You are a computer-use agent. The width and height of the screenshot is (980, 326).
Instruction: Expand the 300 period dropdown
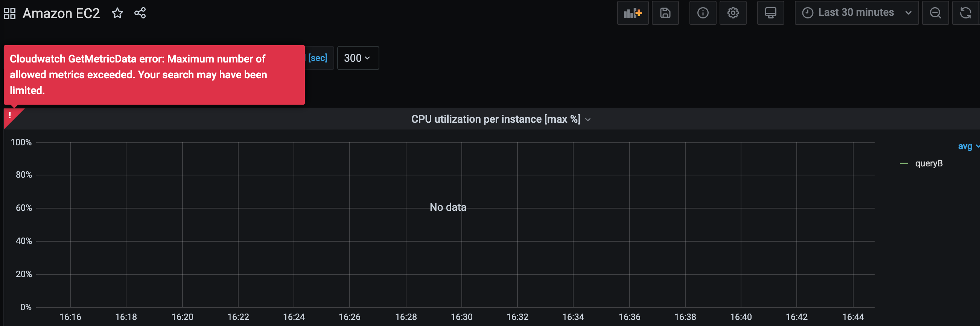(x=357, y=58)
